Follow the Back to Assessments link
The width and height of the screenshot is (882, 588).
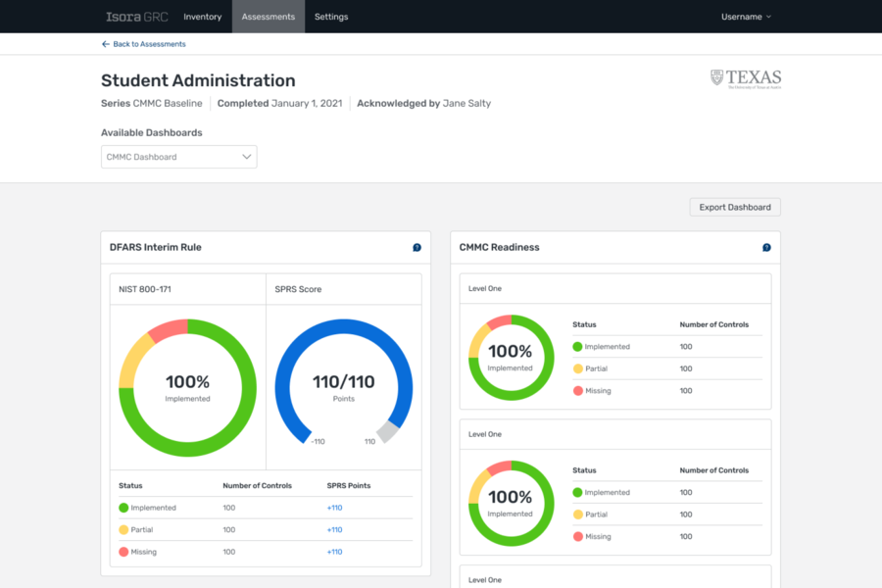pos(149,44)
